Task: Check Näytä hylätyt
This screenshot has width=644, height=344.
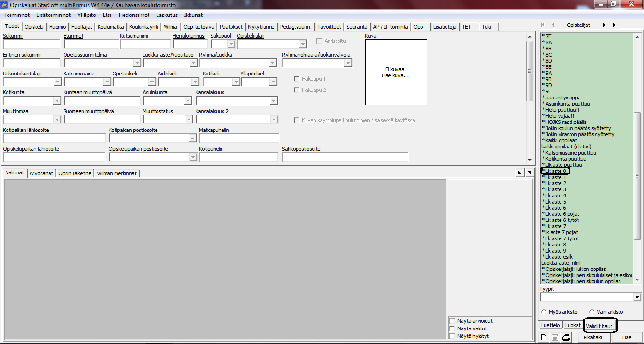Action: (x=453, y=336)
